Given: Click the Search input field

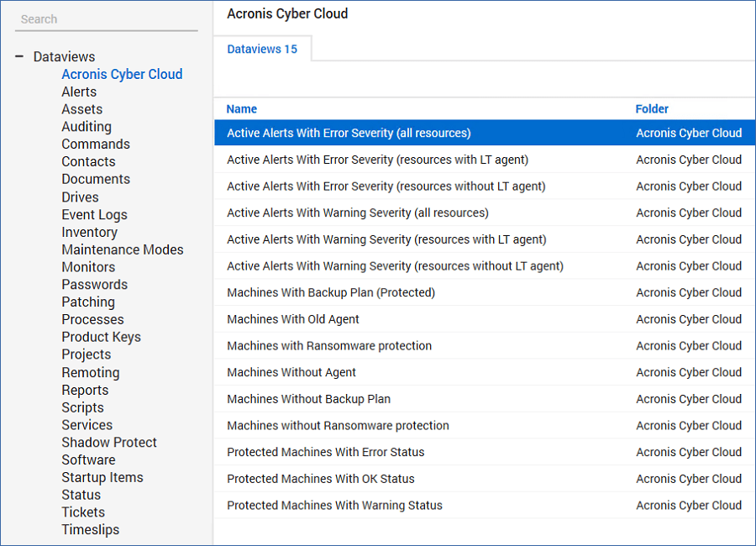Looking at the screenshot, I should (107, 19).
